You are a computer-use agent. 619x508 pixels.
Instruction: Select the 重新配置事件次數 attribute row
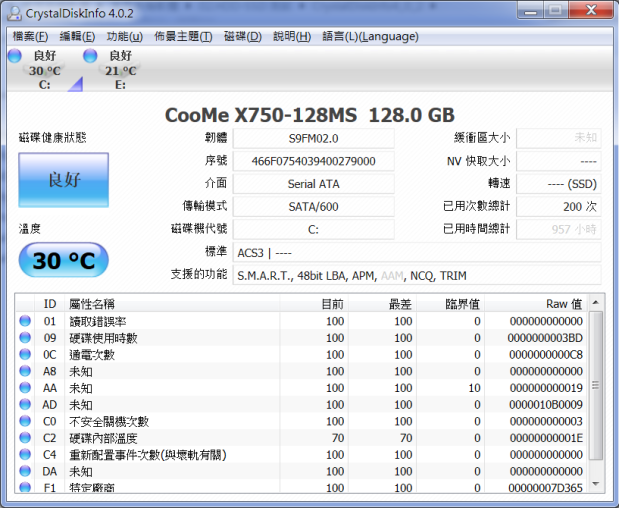tap(302, 454)
